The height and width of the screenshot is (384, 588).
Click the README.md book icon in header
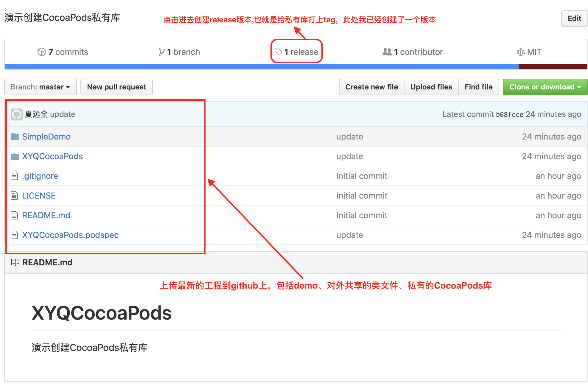(x=15, y=262)
